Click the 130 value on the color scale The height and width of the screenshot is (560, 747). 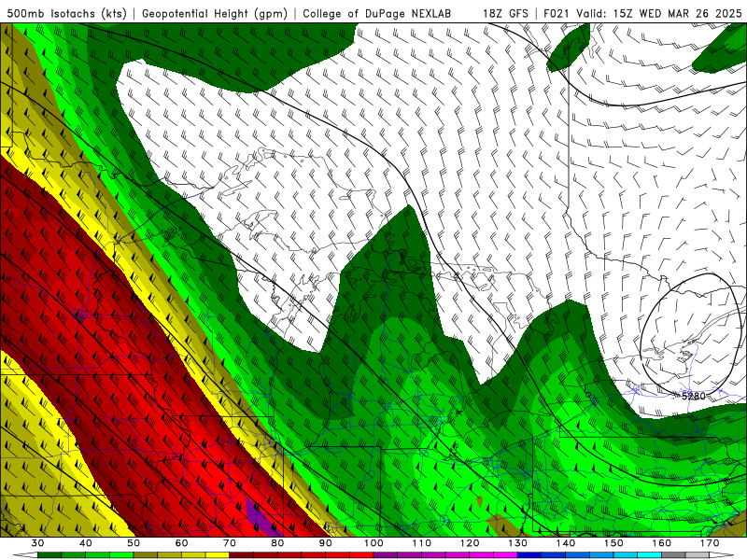click(x=518, y=543)
